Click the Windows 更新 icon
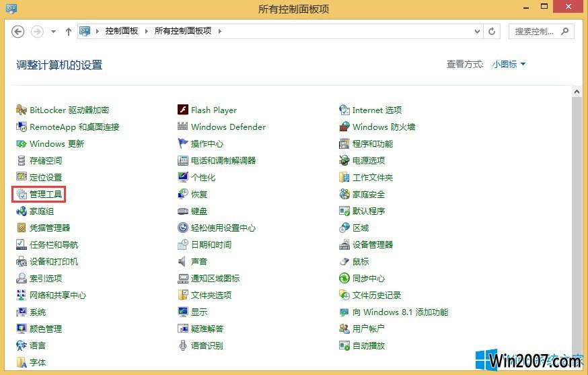 pos(22,143)
